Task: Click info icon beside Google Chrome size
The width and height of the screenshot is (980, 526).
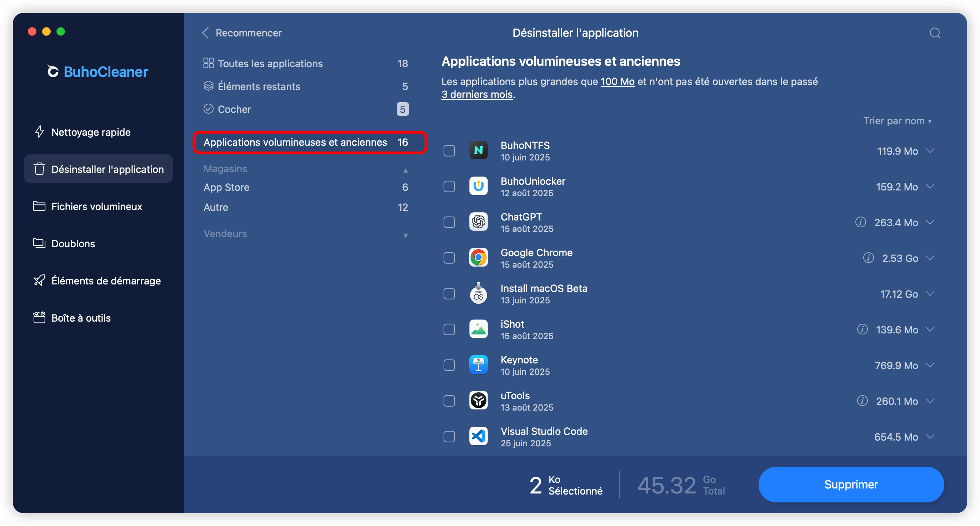Action: click(x=868, y=258)
